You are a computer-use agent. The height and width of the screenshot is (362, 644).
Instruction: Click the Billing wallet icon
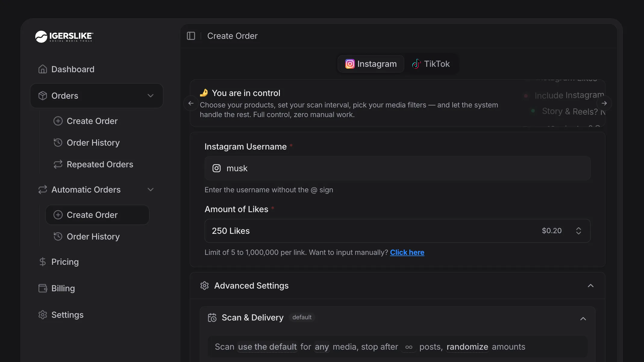point(43,288)
